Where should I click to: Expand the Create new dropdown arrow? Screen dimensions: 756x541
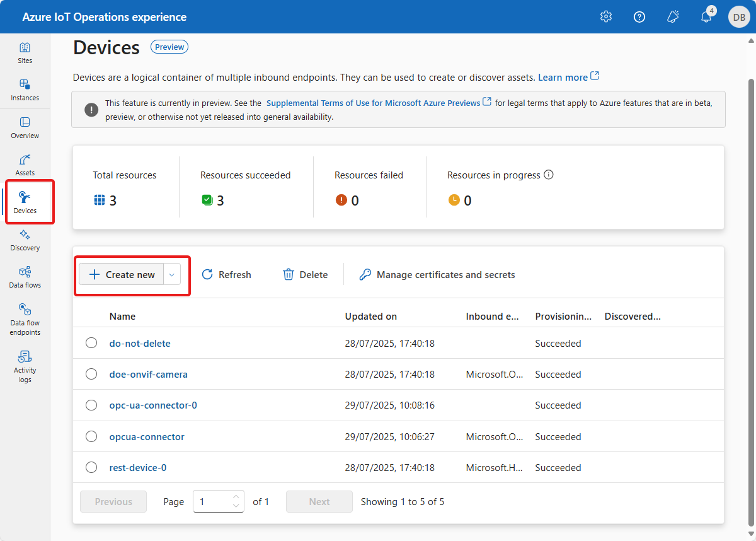pos(172,274)
